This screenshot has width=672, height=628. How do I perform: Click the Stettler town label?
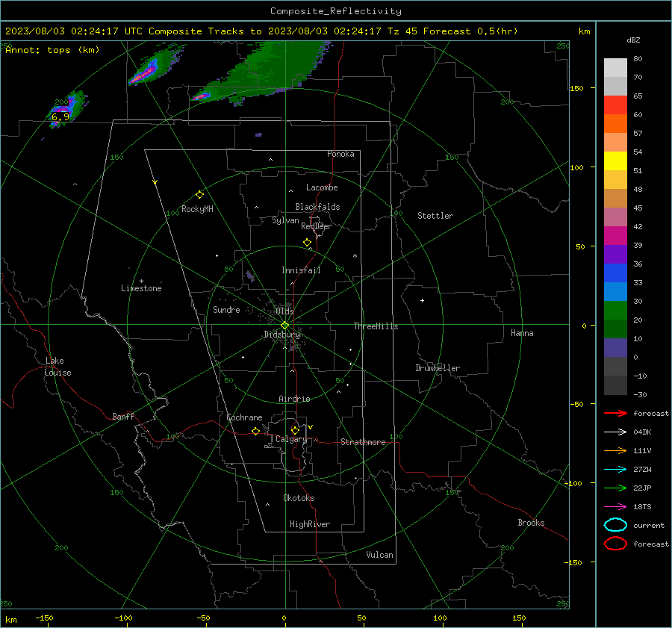(x=435, y=216)
